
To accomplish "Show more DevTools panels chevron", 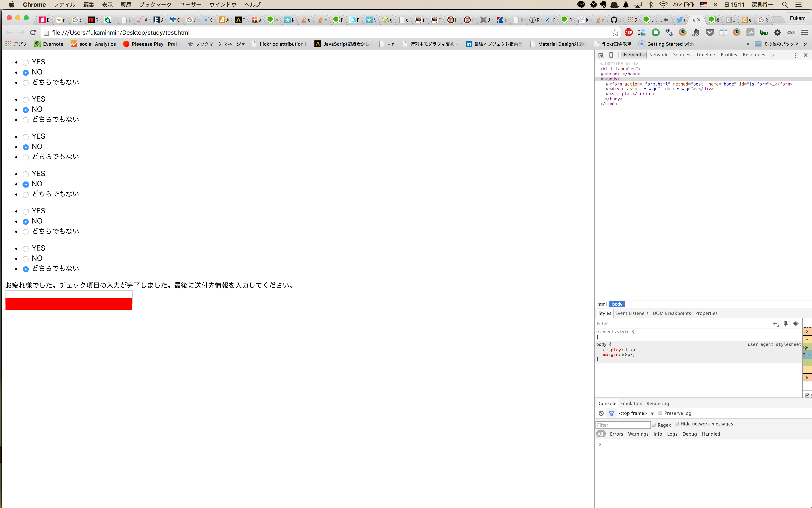I will pos(772,55).
